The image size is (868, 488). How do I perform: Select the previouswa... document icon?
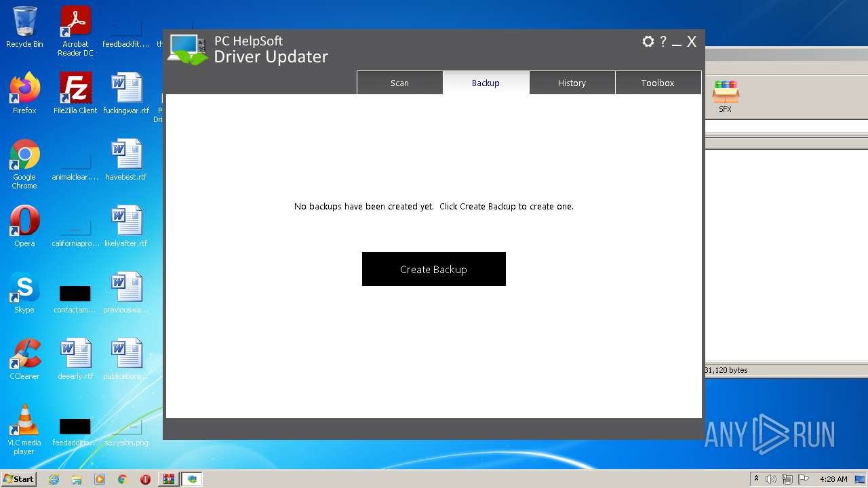pyautogui.click(x=126, y=293)
